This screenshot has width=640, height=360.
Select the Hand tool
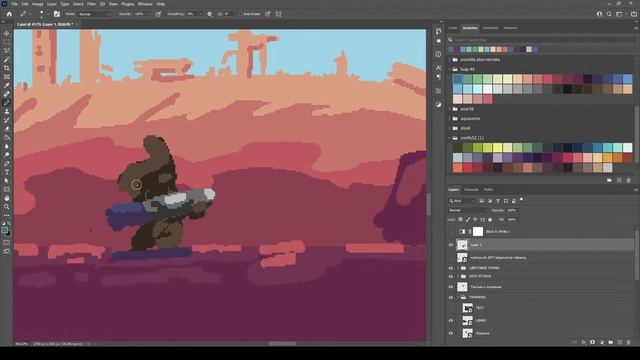7,198
